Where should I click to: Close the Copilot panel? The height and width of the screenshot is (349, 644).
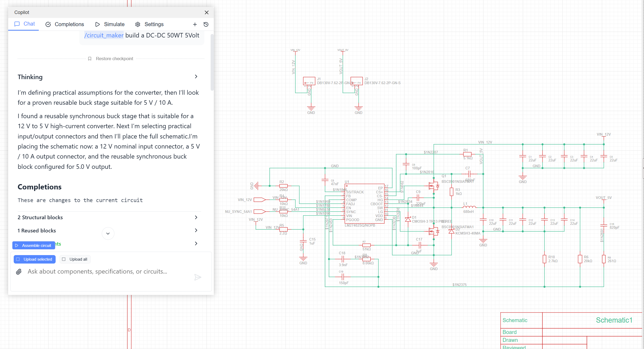pos(206,12)
